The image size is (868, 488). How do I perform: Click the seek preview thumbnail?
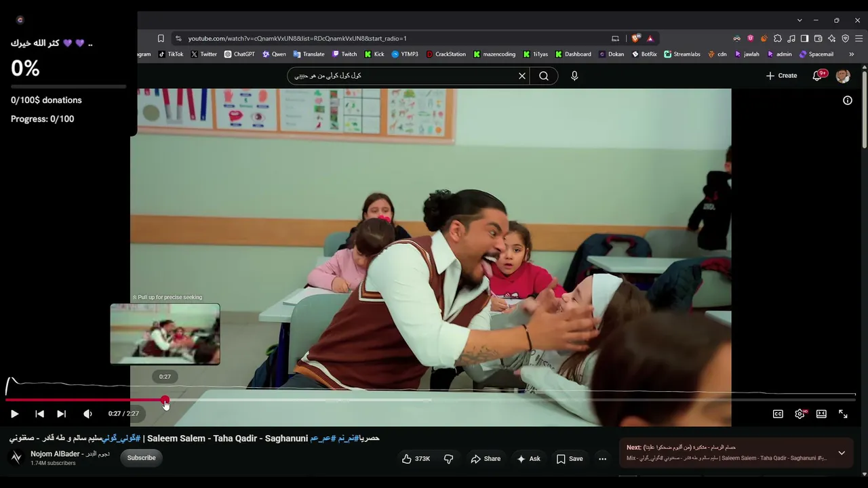coord(165,334)
